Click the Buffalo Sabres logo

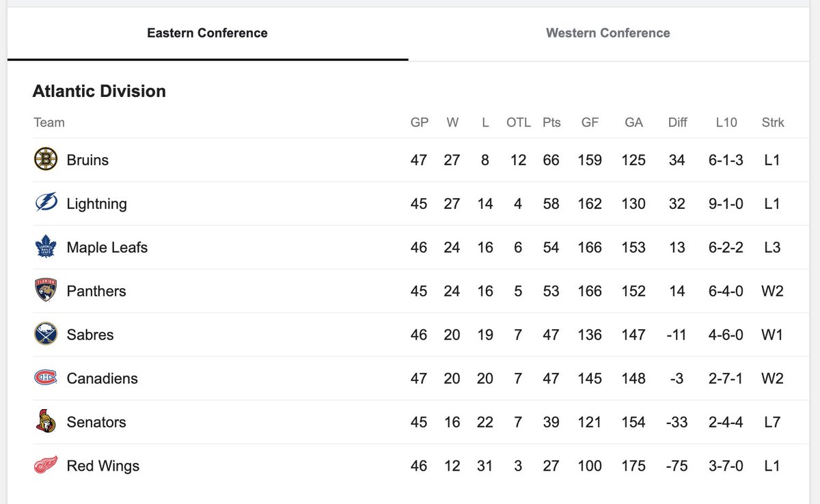click(x=46, y=335)
